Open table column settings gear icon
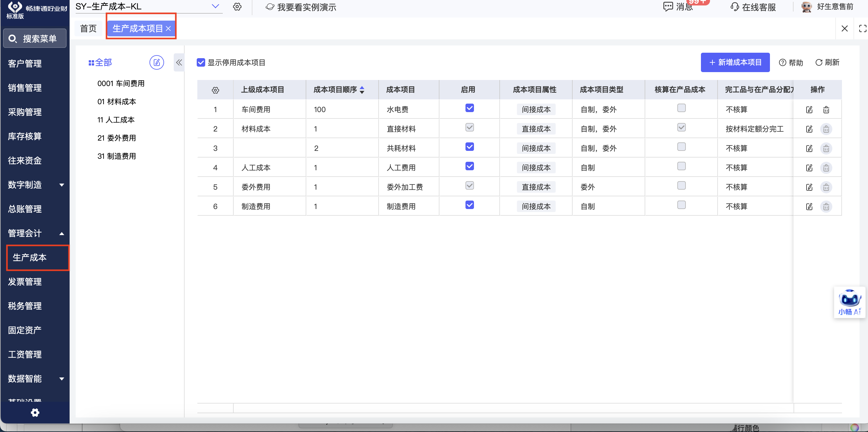This screenshot has height=432, width=868. 215,90
